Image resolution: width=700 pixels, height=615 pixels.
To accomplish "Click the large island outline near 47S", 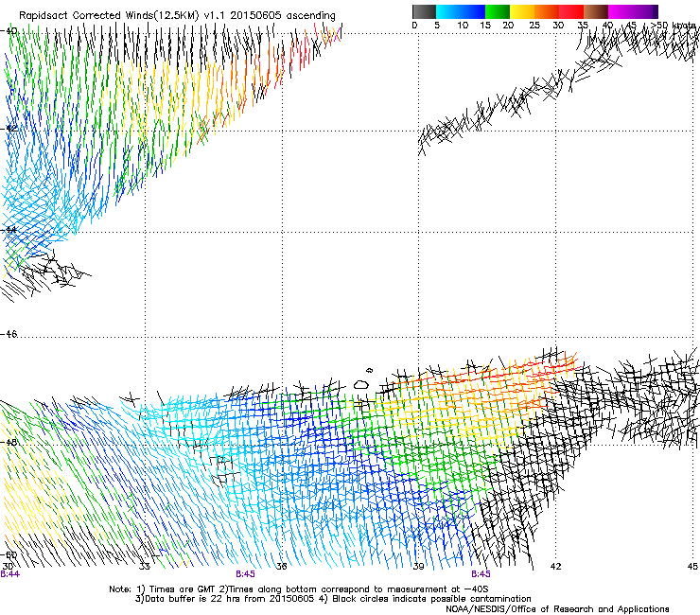I will click(361, 384).
